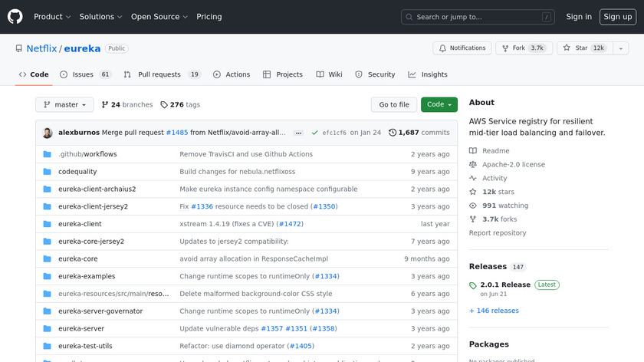Open Apache-2.0 license link
The height and width of the screenshot is (362, 644).
tap(514, 164)
